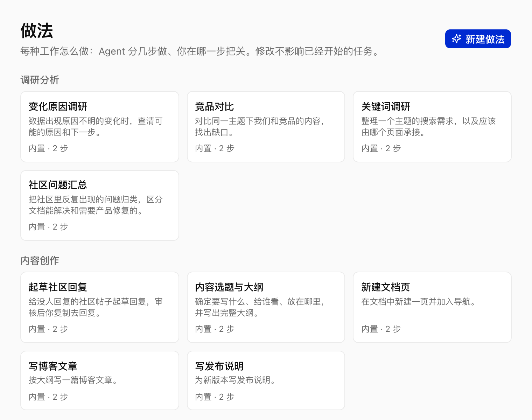Open the 写发布说明 card
This screenshot has height=420, width=532.
266,380
